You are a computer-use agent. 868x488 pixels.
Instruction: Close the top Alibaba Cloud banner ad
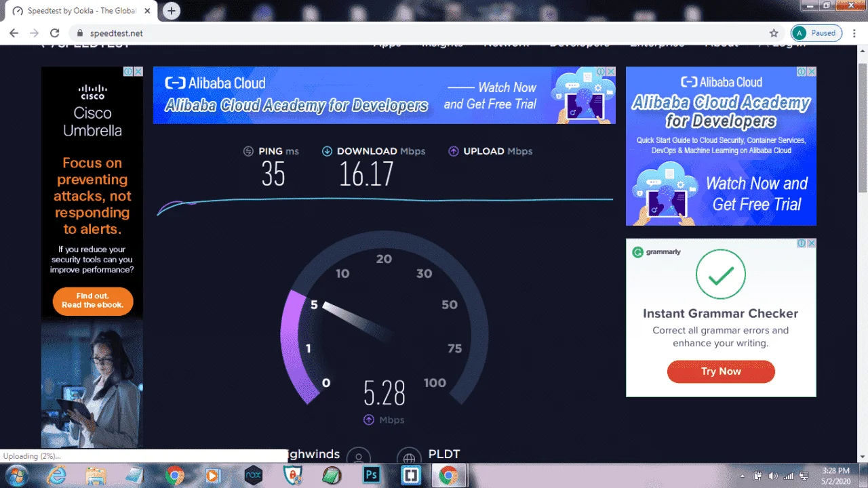(611, 71)
